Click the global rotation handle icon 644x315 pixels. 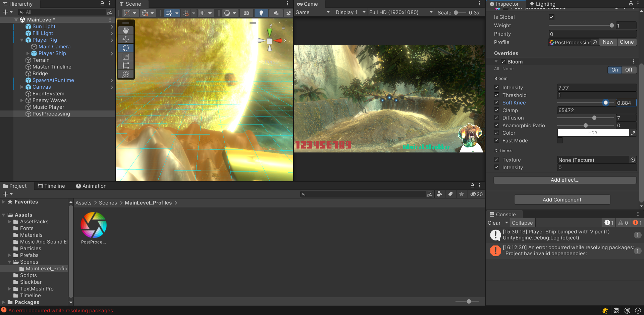click(145, 13)
